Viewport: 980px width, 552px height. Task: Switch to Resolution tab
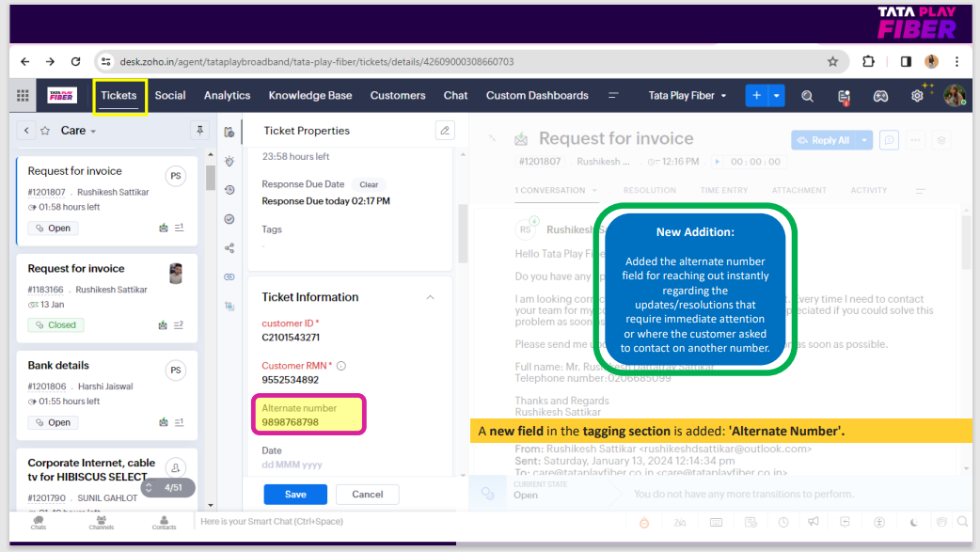pyautogui.click(x=649, y=191)
